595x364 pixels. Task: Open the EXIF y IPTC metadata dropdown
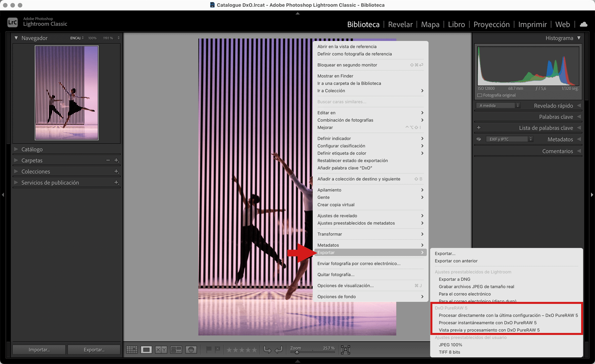pos(509,139)
